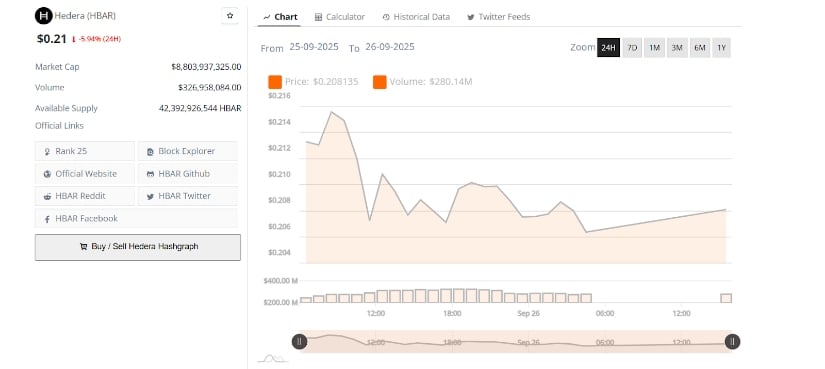
Task: View the Twitter Feeds tab
Action: pyautogui.click(x=498, y=17)
